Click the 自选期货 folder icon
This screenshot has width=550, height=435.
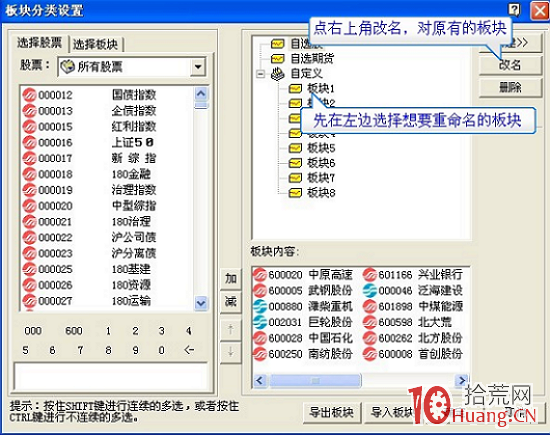277,58
